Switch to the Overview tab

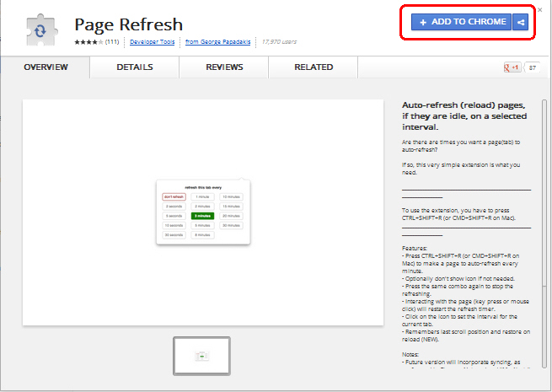pos(46,67)
